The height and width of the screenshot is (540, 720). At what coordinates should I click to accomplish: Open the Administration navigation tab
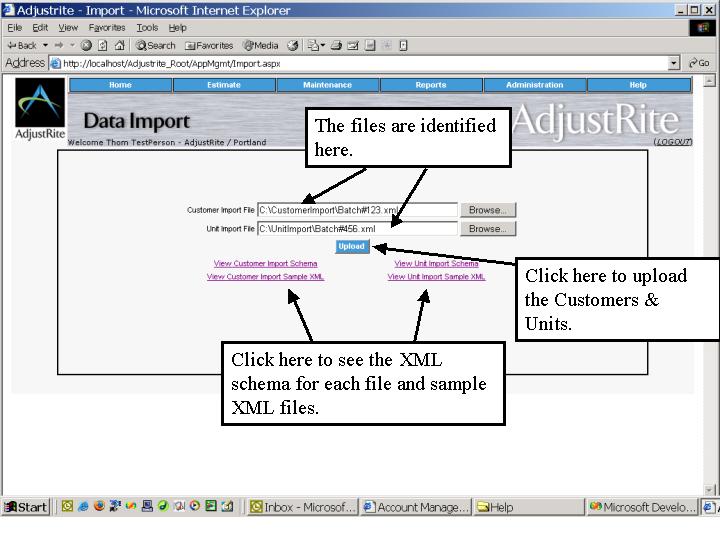click(534, 85)
